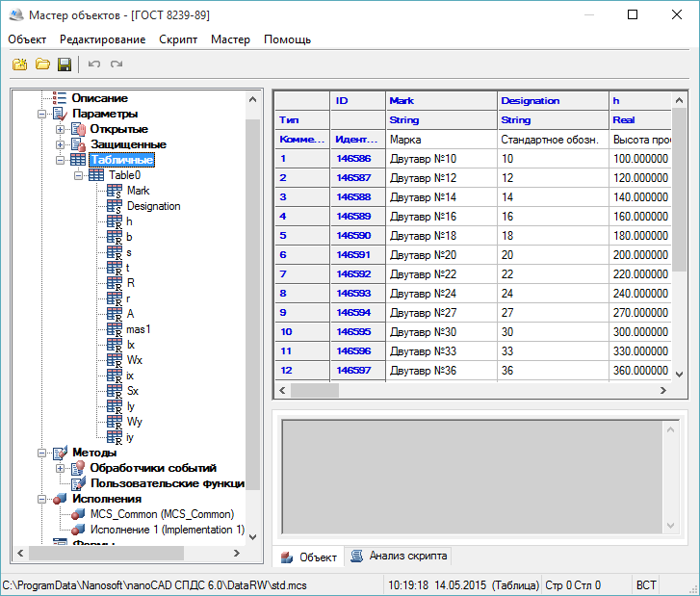The height and width of the screenshot is (596, 700).
Task: Expand the Защищенные parameters node
Action: pos(60,144)
